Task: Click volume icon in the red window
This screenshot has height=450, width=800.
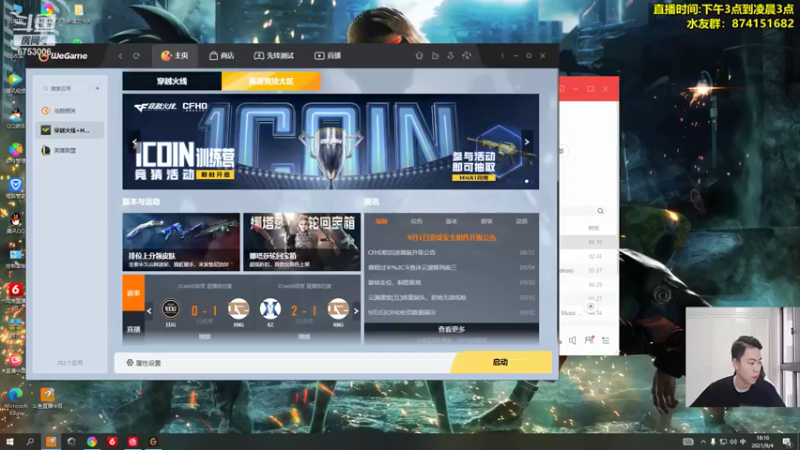Action: [572, 340]
